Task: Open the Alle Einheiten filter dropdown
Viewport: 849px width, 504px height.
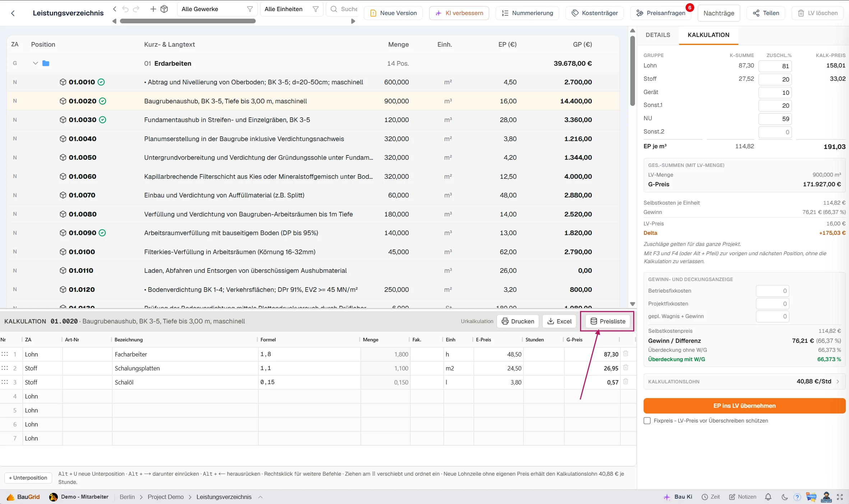Action: pyautogui.click(x=292, y=9)
